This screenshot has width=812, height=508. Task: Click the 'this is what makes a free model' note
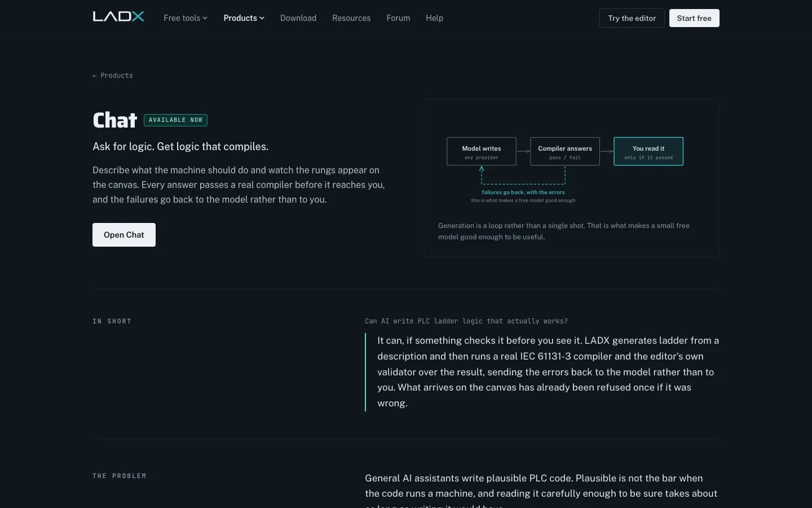(x=523, y=200)
